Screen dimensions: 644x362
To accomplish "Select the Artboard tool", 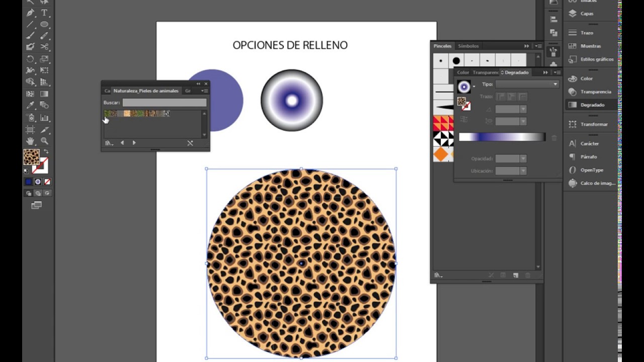I will tap(30, 129).
